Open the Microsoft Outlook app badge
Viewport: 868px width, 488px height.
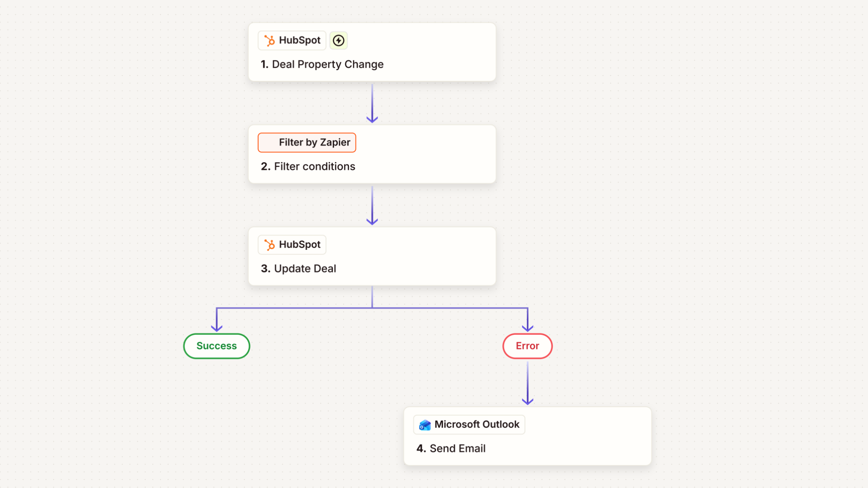click(469, 425)
